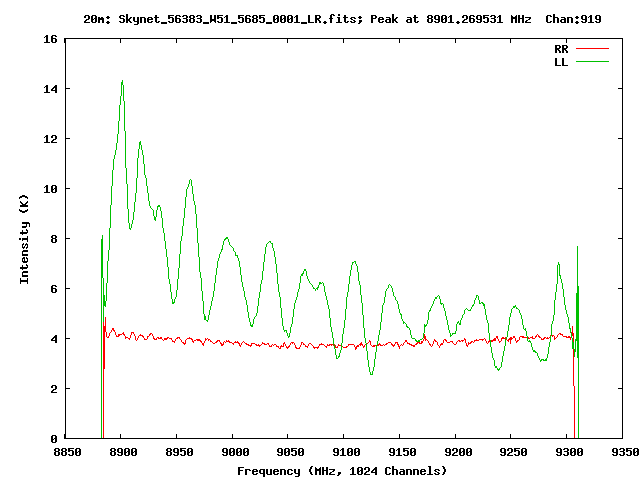Click the green curve's lowest dip near 9125 MHz
Screen dimensions: 640x480
click(x=372, y=374)
